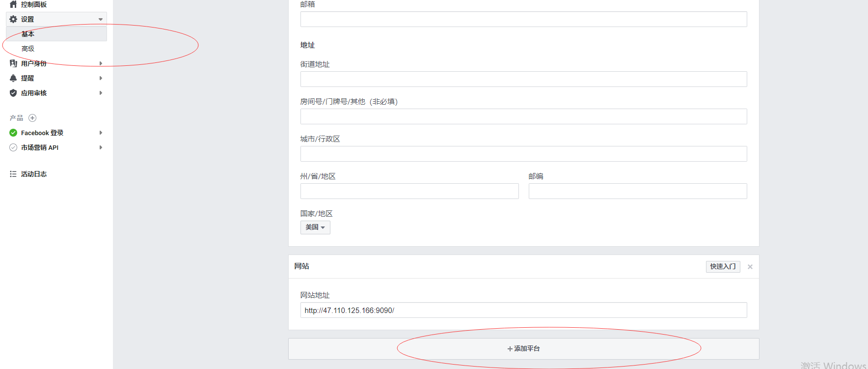The width and height of the screenshot is (868, 369).
Task: Click the 街道地址 input field
Action: (x=523, y=79)
